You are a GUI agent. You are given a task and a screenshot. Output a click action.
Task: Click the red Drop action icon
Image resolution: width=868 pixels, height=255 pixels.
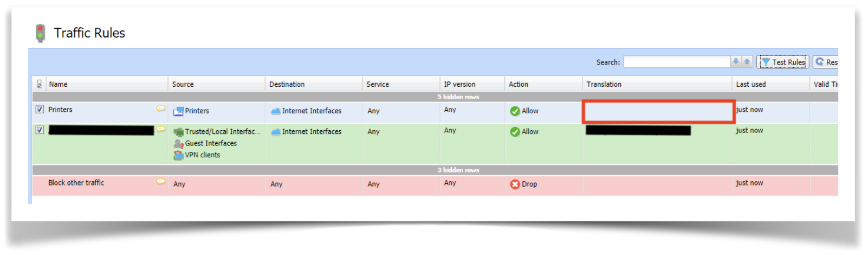pos(515,184)
